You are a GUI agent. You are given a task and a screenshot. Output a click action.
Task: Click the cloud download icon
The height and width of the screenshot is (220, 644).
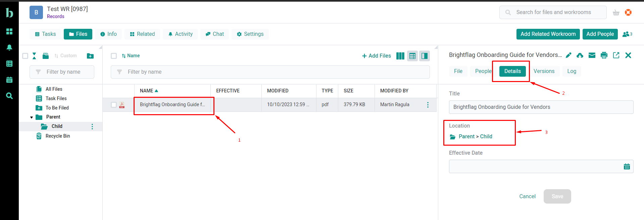click(580, 55)
